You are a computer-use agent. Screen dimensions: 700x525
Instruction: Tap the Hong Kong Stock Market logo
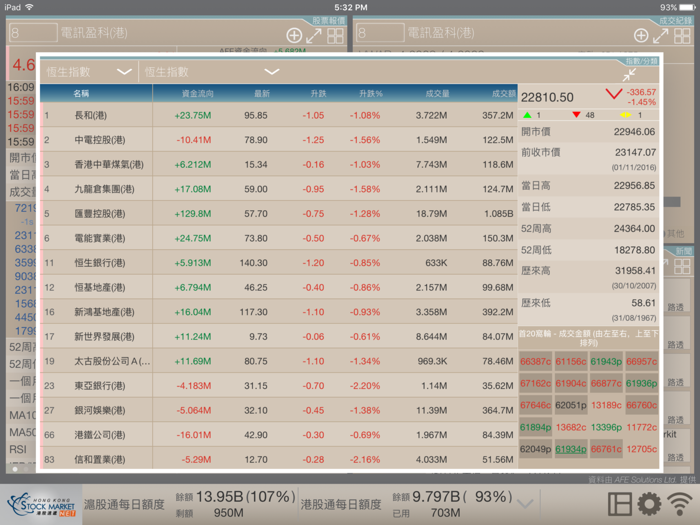(42, 505)
